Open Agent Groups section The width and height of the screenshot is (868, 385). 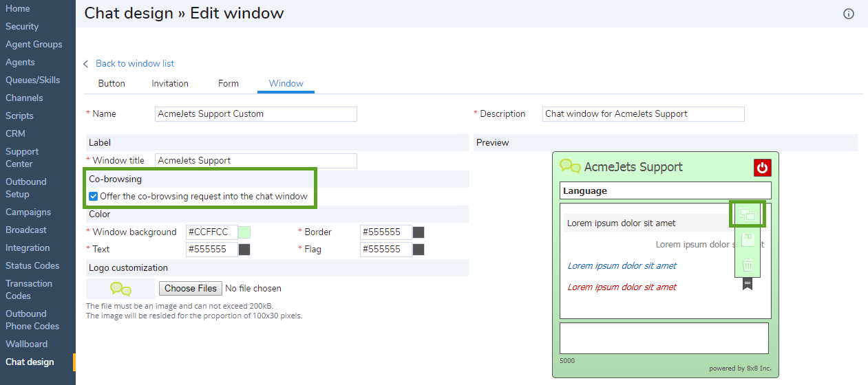pos(34,44)
